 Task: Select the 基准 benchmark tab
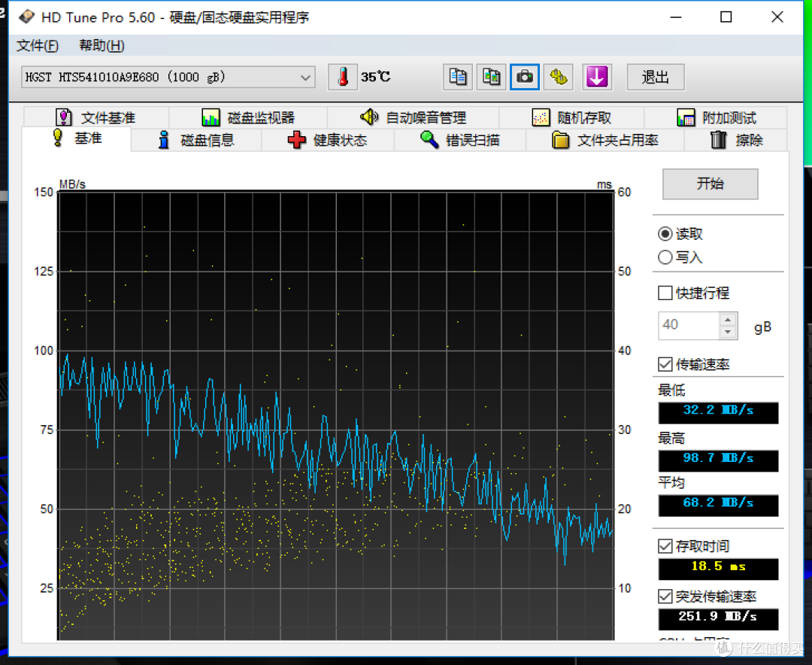coord(77,139)
